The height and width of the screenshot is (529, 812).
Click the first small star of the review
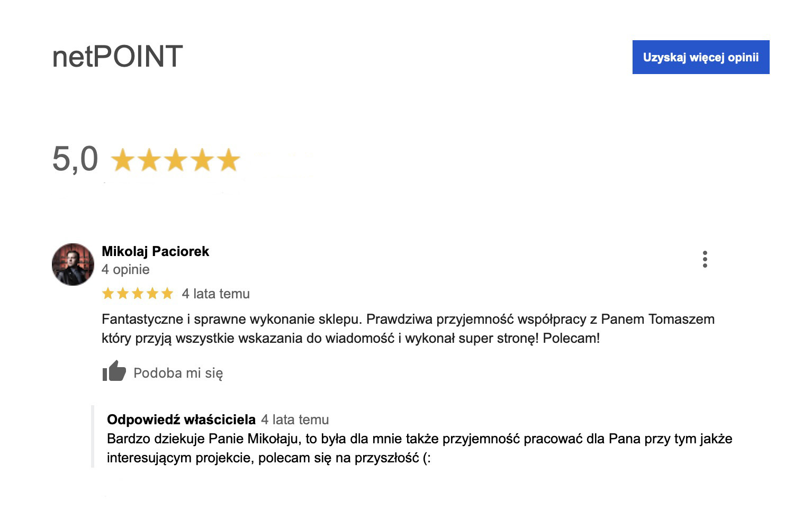point(108,293)
